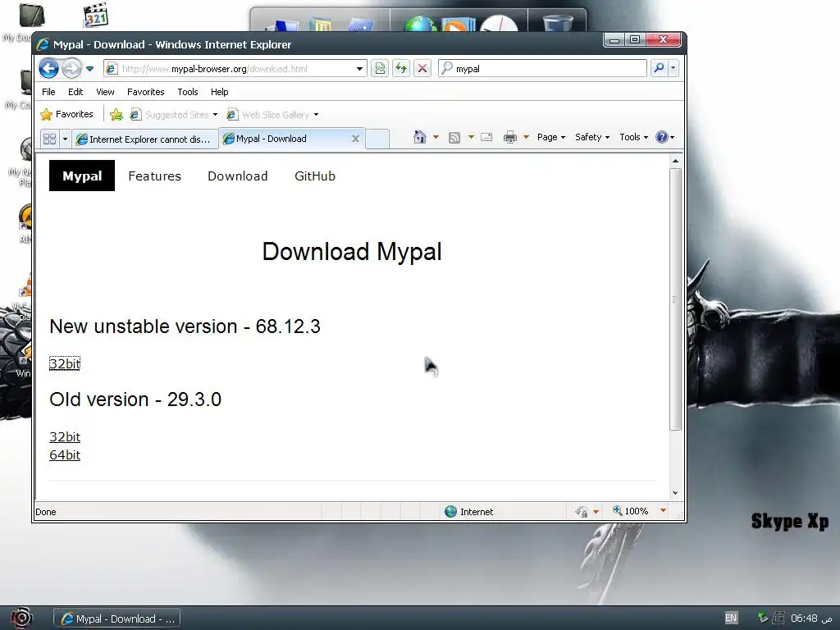Click the search box containing mypal
Screen dimensions: 840x630
(542, 69)
